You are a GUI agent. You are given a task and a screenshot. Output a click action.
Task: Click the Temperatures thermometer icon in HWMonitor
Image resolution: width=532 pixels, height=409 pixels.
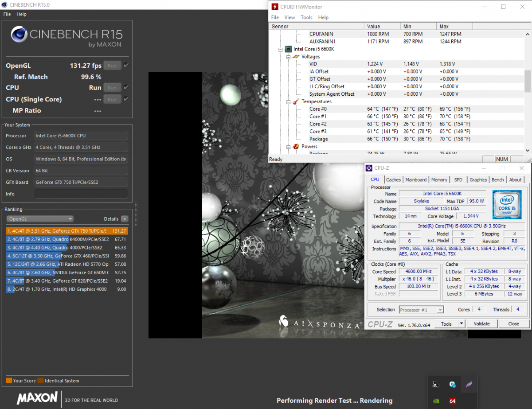(296, 101)
